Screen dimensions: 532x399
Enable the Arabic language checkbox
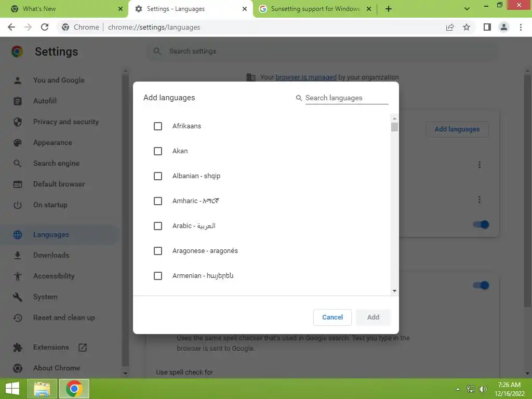158,226
